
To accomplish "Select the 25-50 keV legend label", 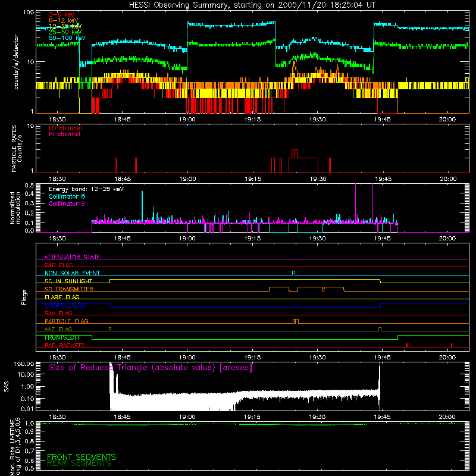I will pos(65,32).
